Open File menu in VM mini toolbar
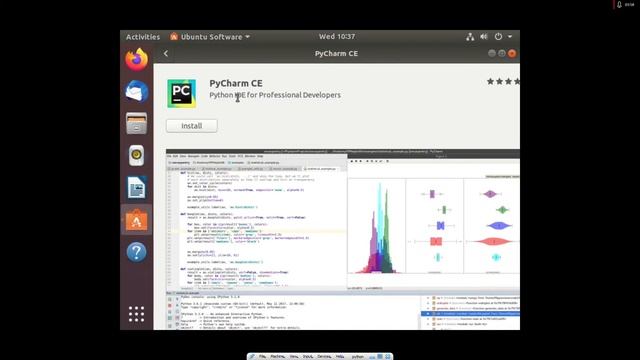Screen dimensions: 640x360 [262, 357]
